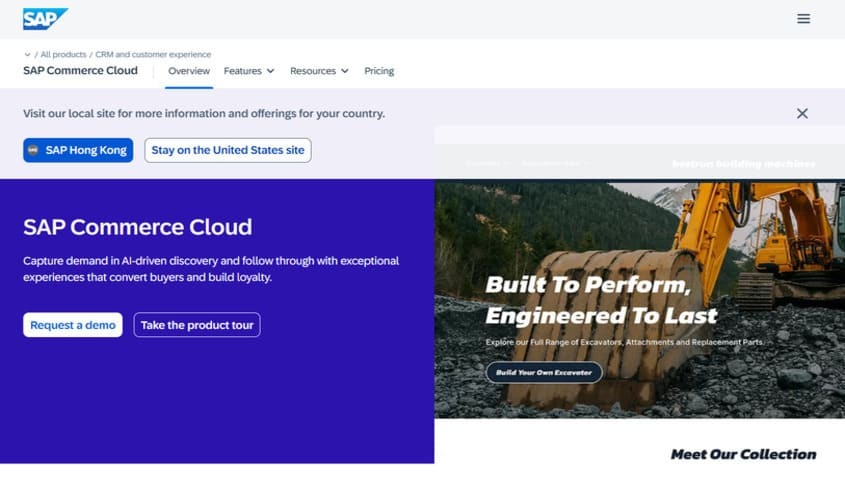Click the SAP Commerce Cloud hero heading

(137, 227)
